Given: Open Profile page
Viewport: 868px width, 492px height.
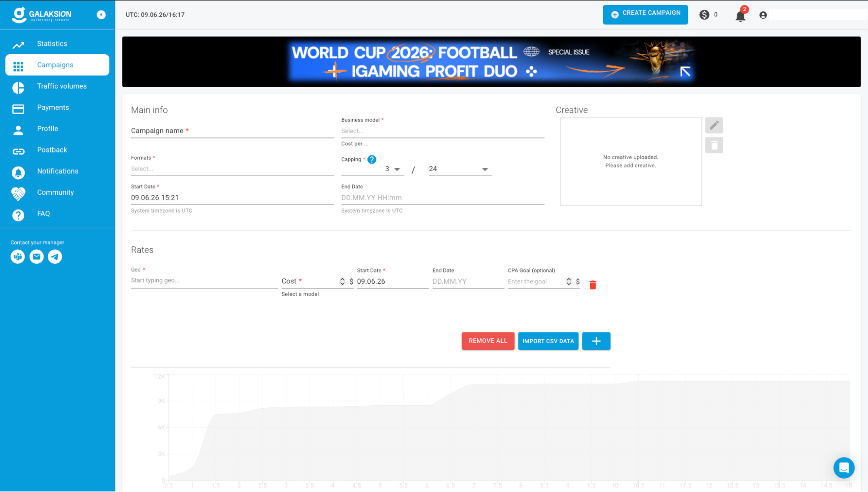Looking at the screenshot, I should click(x=48, y=129).
